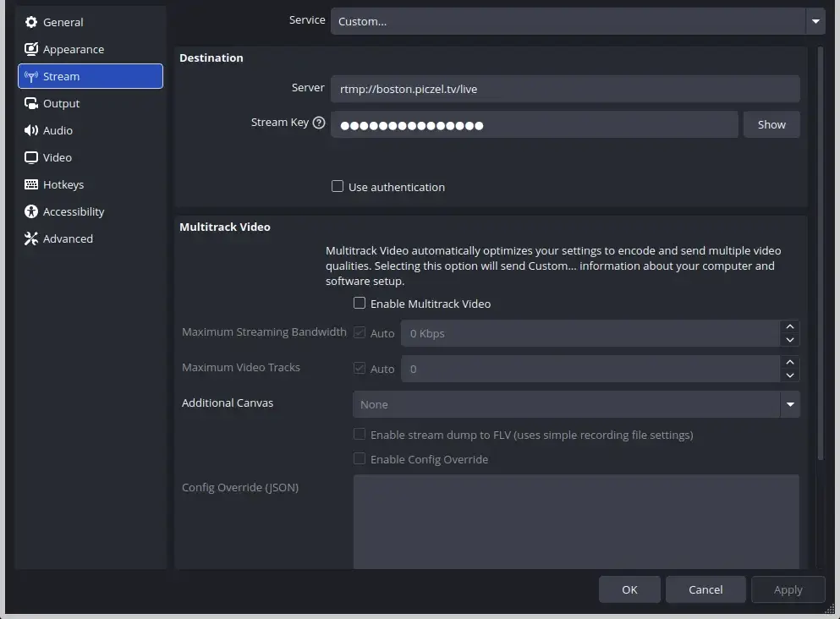Increase Maximum Streaming Bandwidth with up arrow

coord(789,326)
